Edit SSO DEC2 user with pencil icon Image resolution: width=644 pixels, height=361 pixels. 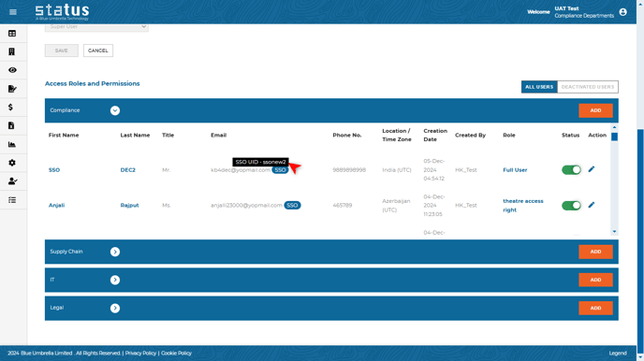coord(592,169)
